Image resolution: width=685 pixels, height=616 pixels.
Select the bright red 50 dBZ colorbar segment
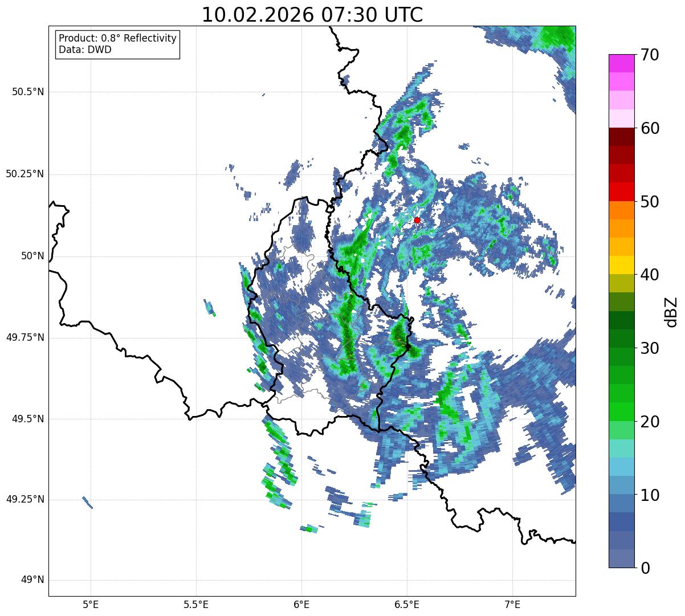coord(621,191)
